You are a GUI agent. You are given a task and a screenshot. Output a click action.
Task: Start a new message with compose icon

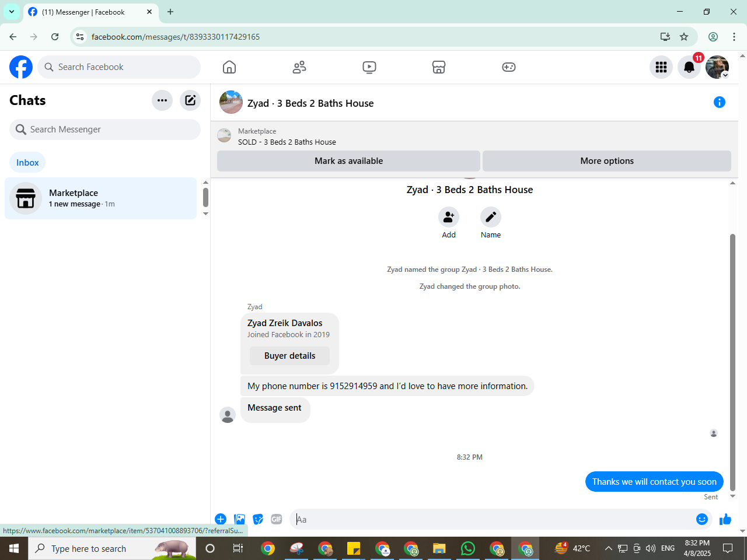(190, 100)
